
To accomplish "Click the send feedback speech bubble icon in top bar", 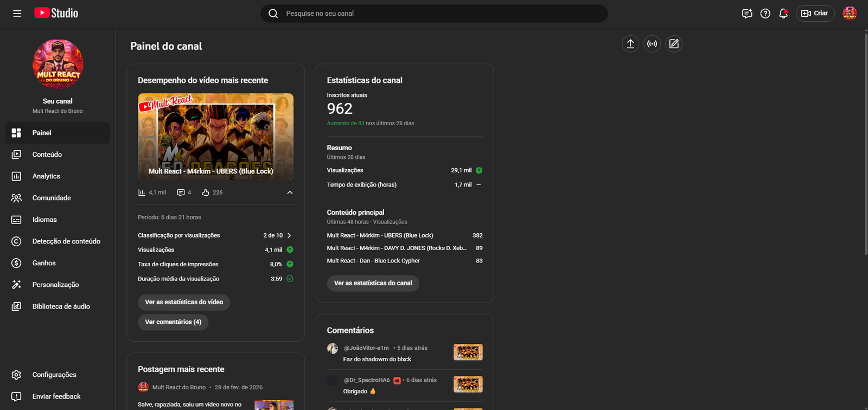I will click(x=747, y=14).
